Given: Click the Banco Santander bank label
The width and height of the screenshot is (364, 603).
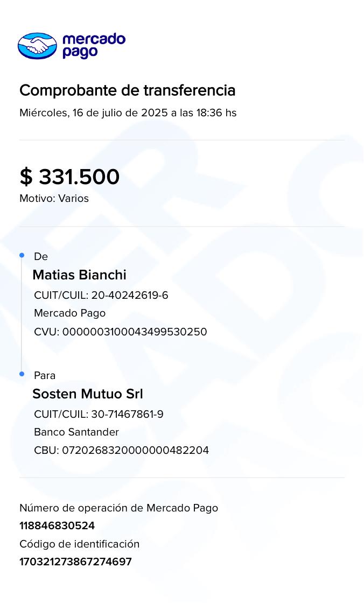Looking at the screenshot, I should tap(76, 432).
